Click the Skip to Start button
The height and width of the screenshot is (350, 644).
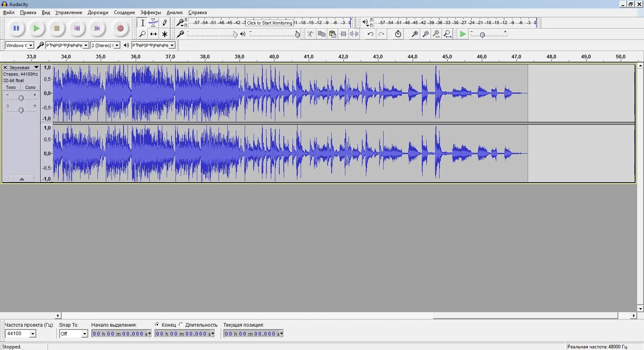pos(77,29)
